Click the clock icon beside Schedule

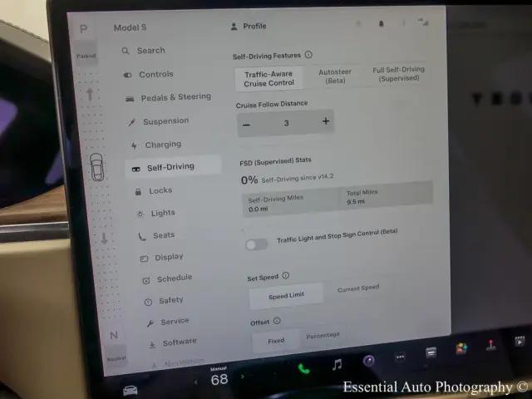coord(146,281)
